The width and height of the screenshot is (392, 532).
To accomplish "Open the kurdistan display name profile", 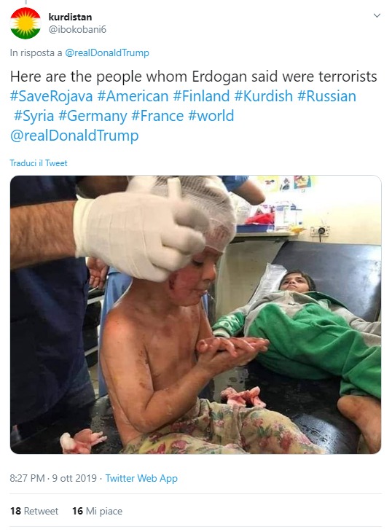I will click(70, 17).
